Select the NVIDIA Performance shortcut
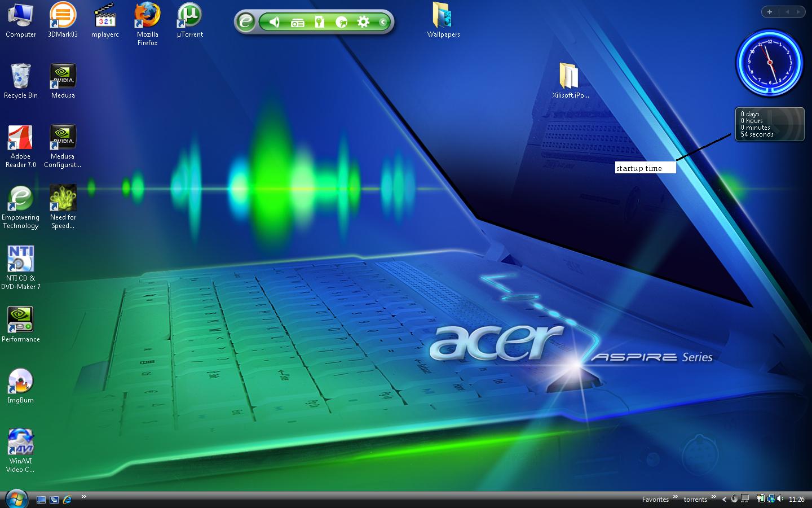812x508 pixels. tap(20, 325)
